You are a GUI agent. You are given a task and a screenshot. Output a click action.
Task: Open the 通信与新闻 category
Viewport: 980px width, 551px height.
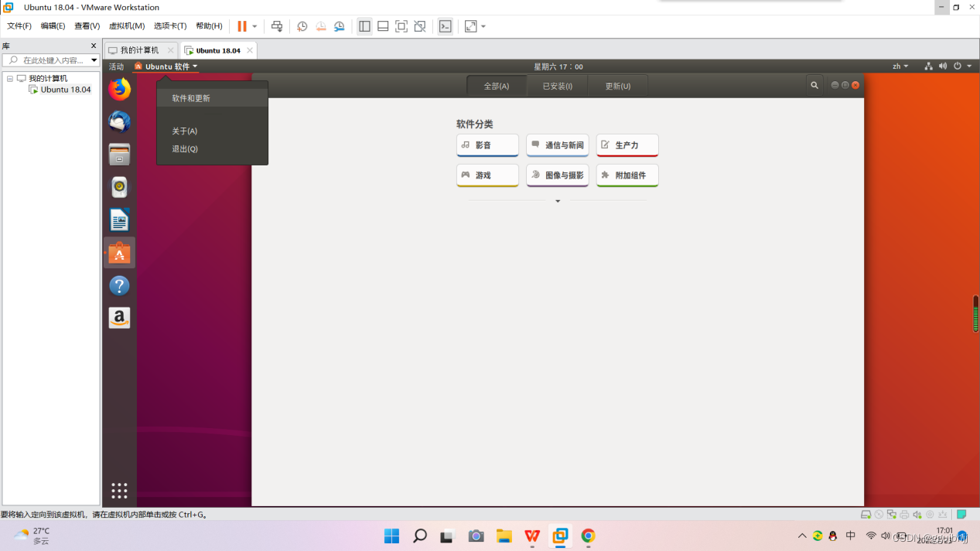click(x=558, y=145)
